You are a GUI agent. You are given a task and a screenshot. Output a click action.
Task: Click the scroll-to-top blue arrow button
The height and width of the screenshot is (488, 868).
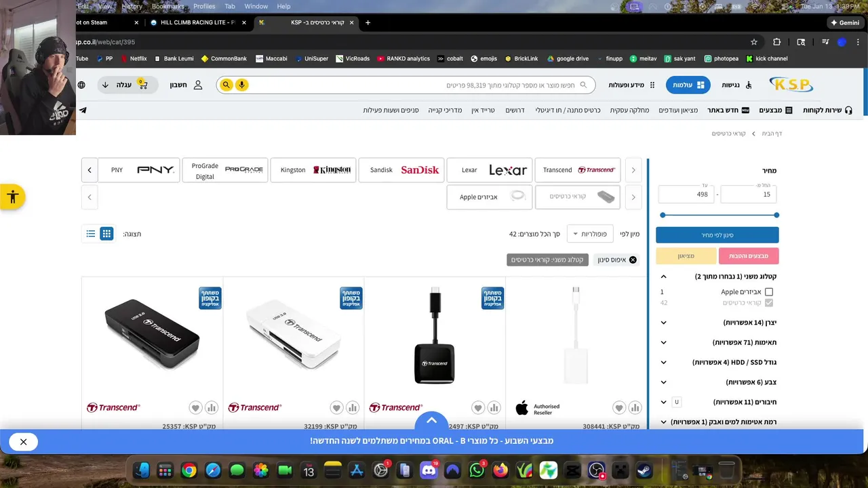431,420
